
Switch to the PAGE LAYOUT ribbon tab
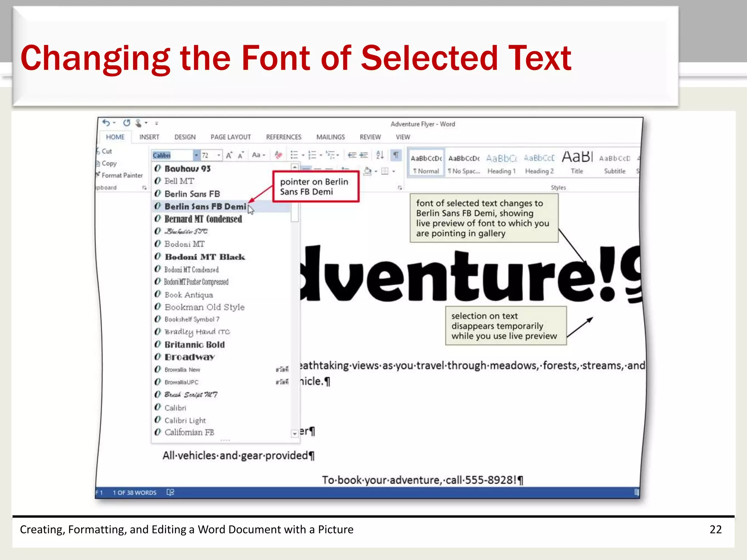coord(231,137)
